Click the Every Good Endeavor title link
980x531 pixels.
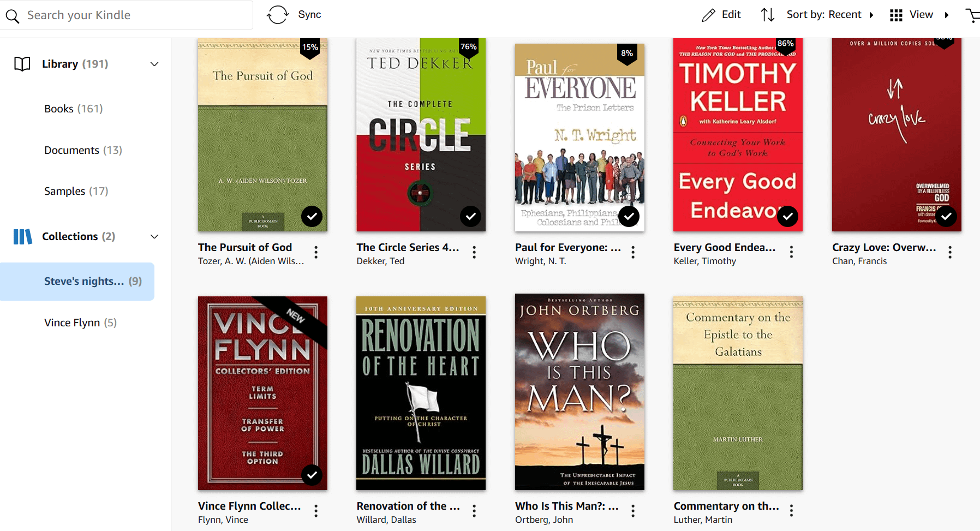click(725, 247)
